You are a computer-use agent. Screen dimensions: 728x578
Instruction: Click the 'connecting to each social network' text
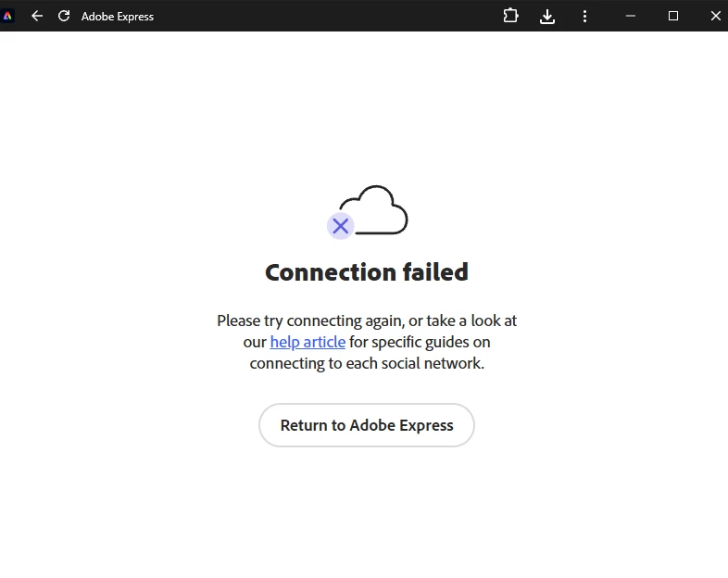(x=367, y=363)
